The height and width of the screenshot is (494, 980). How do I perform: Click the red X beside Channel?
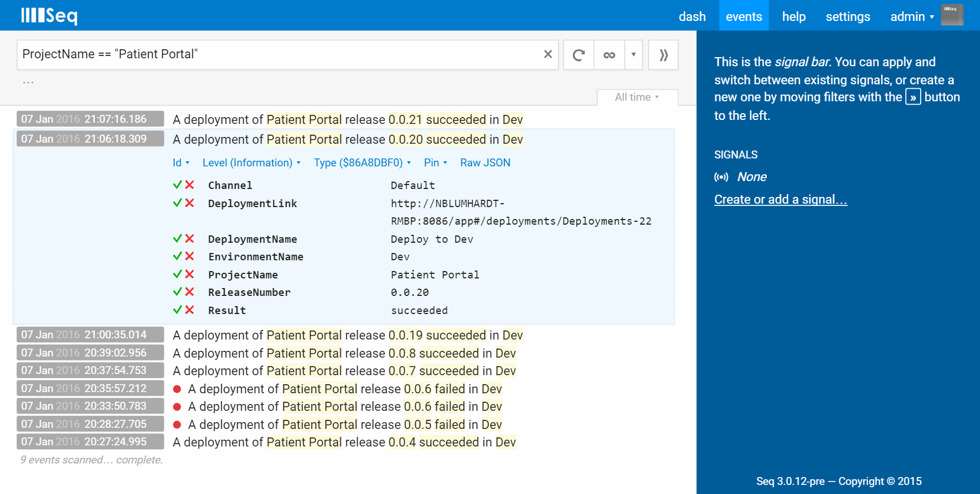click(x=189, y=184)
